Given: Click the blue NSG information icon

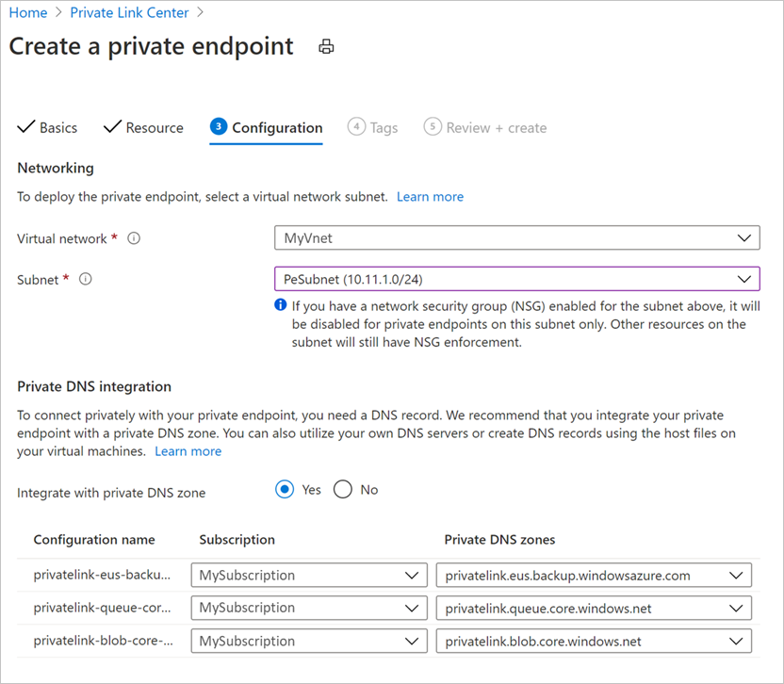Looking at the screenshot, I should [x=281, y=304].
